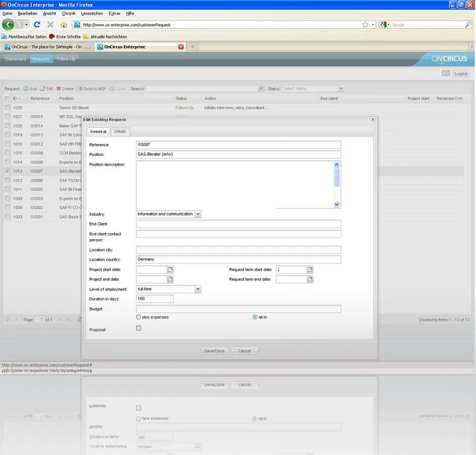476x455 pixels.
Task: Enable the Proposal checkbox
Action: [x=138, y=328]
